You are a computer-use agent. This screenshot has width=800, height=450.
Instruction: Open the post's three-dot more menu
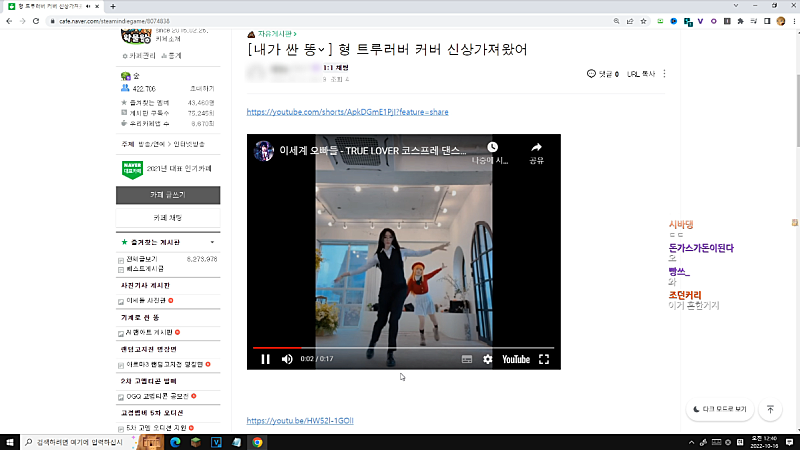click(x=665, y=74)
